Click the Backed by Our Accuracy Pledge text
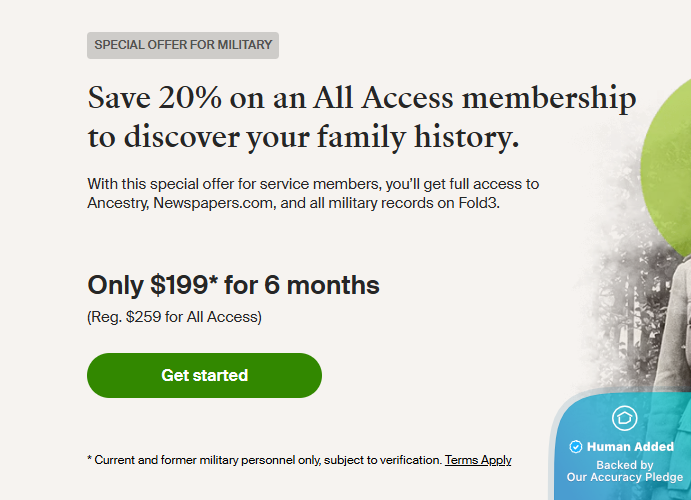Image resolution: width=691 pixels, height=500 pixels. [x=625, y=471]
